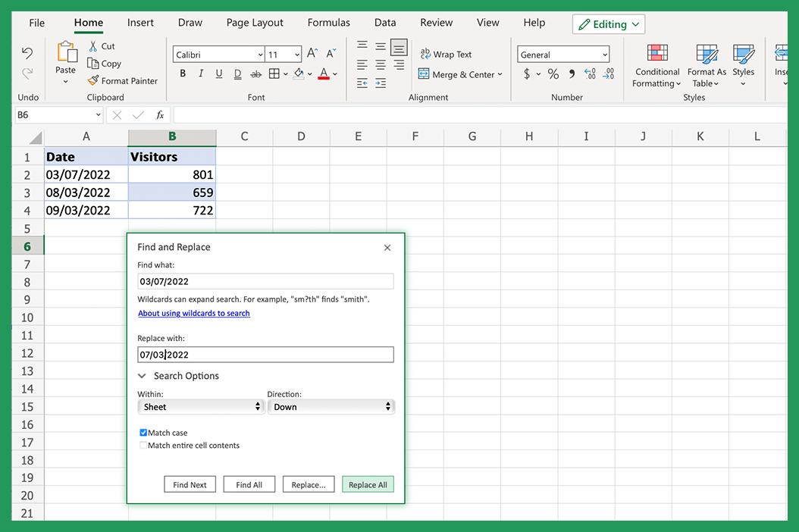Click the Increase Decimal icon
This screenshot has width=799, height=532.
pos(589,74)
